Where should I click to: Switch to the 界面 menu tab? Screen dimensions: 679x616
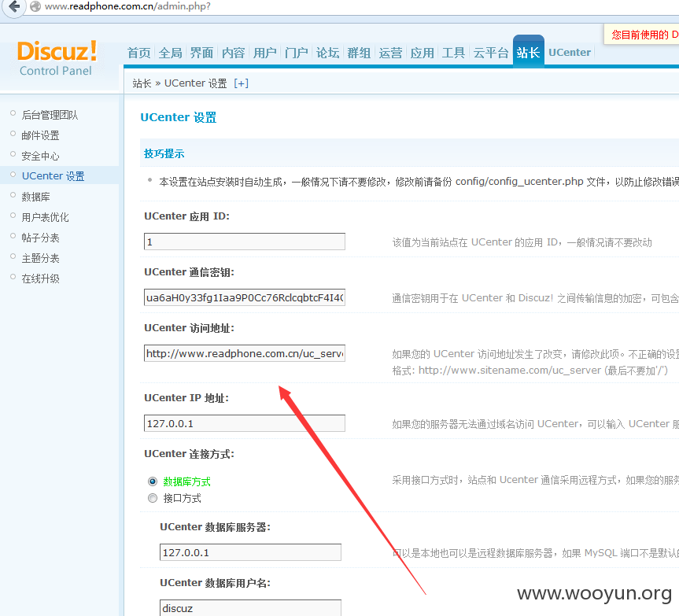point(201,53)
